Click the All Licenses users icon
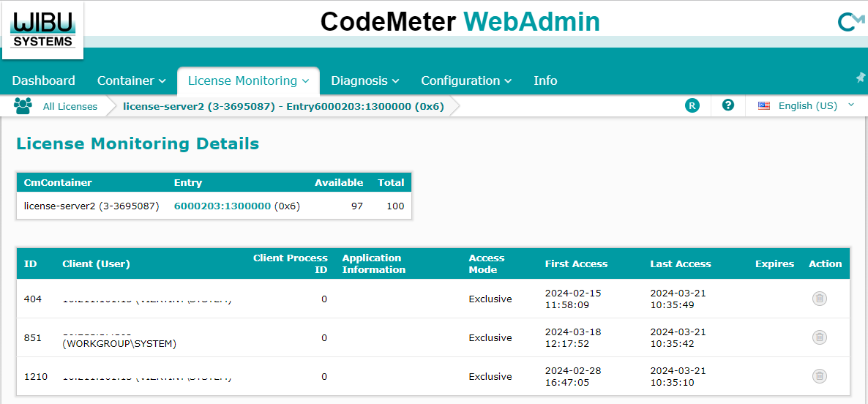The height and width of the screenshot is (404, 868). coord(23,106)
